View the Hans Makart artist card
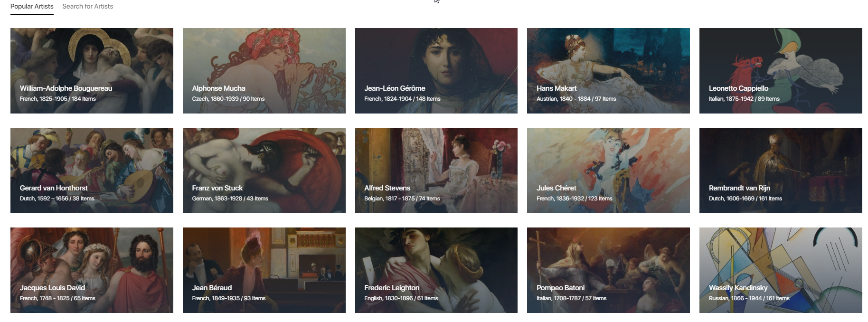The height and width of the screenshot is (322, 868). point(608,71)
